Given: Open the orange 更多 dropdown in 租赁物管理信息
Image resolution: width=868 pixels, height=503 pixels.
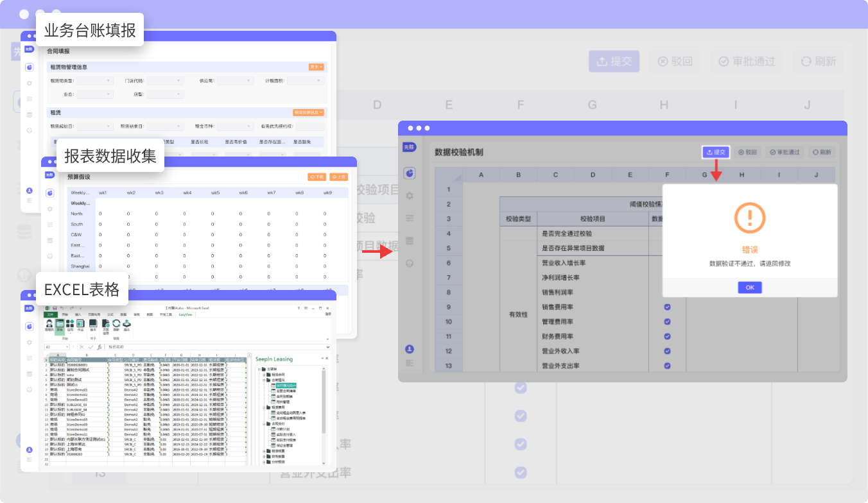Looking at the screenshot, I should click(316, 67).
